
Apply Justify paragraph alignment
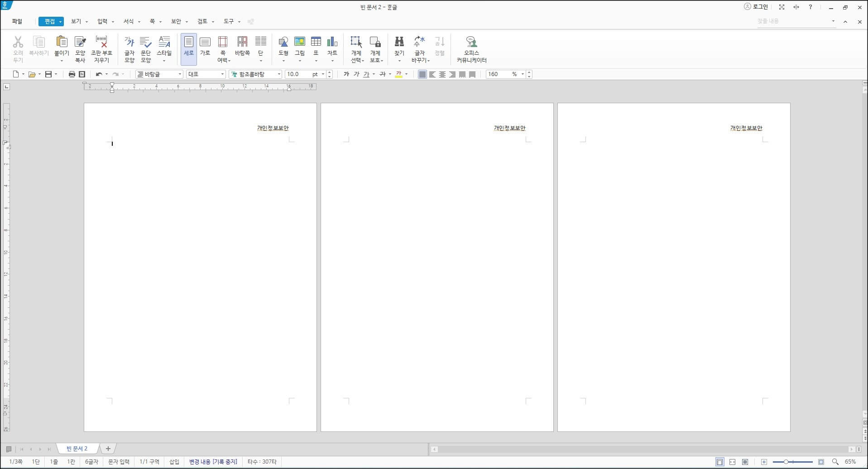(422, 74)
